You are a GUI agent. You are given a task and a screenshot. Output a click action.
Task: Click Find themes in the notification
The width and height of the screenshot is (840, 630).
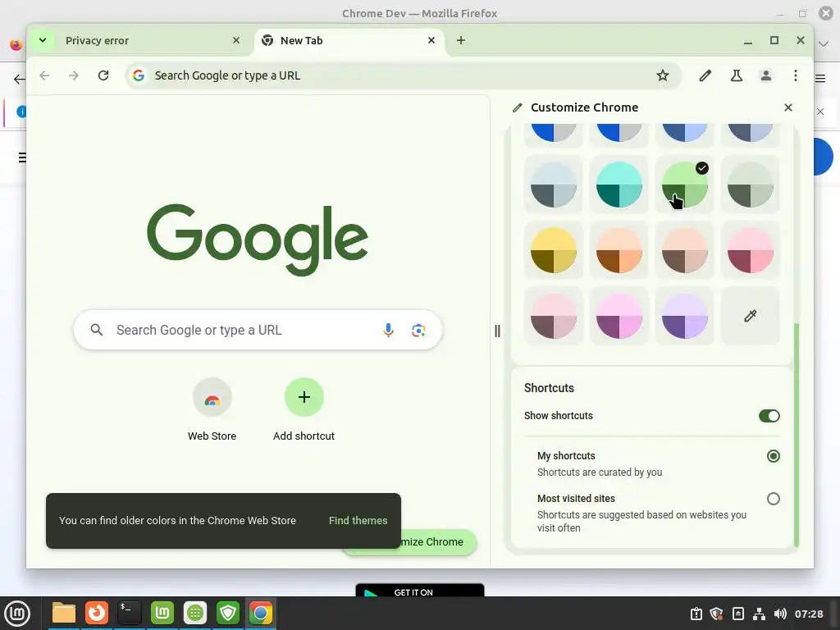point(358,521)
